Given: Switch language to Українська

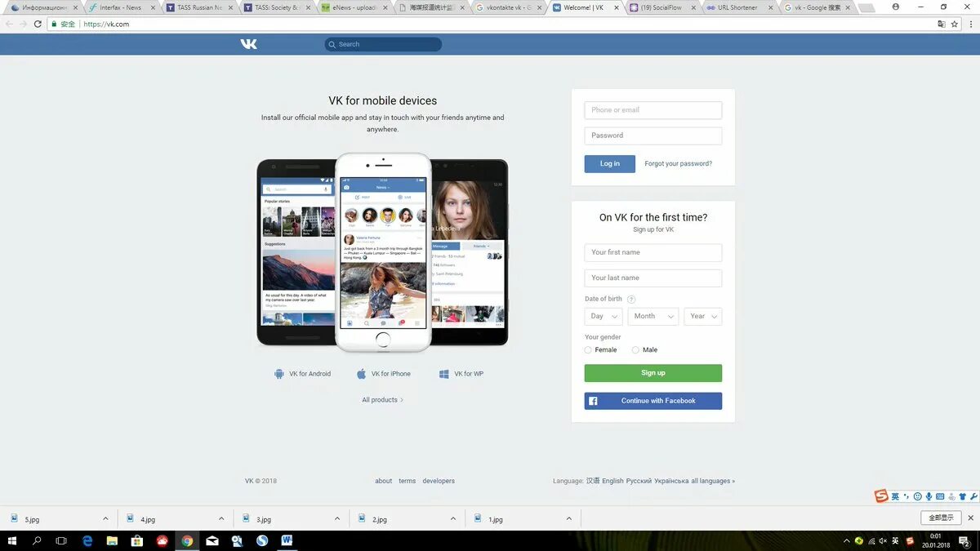Looking at the screenshot, I should 671,481.
